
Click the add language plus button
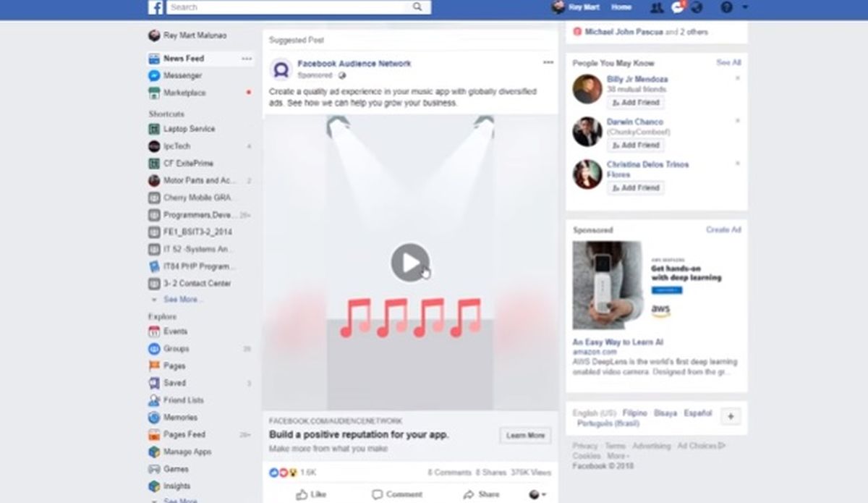pos(731,417)
